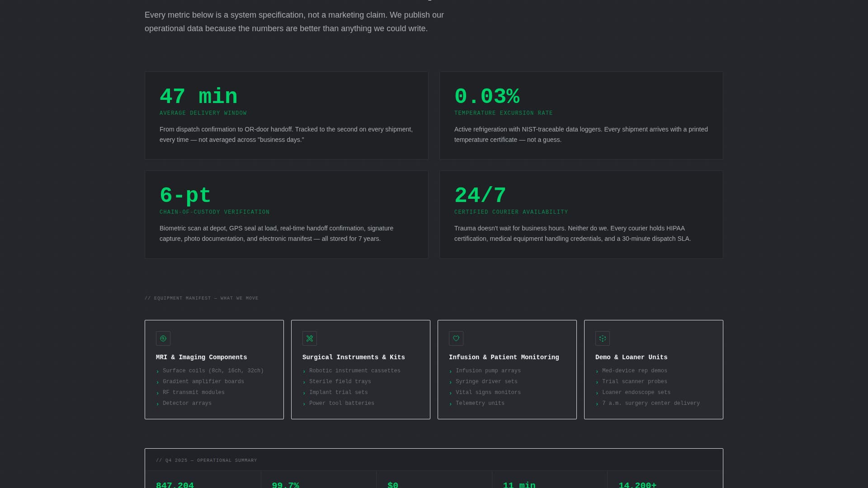Click the Power tool batteries item
868x488 pixels.
pyautogui.click(x=342, y=404)
